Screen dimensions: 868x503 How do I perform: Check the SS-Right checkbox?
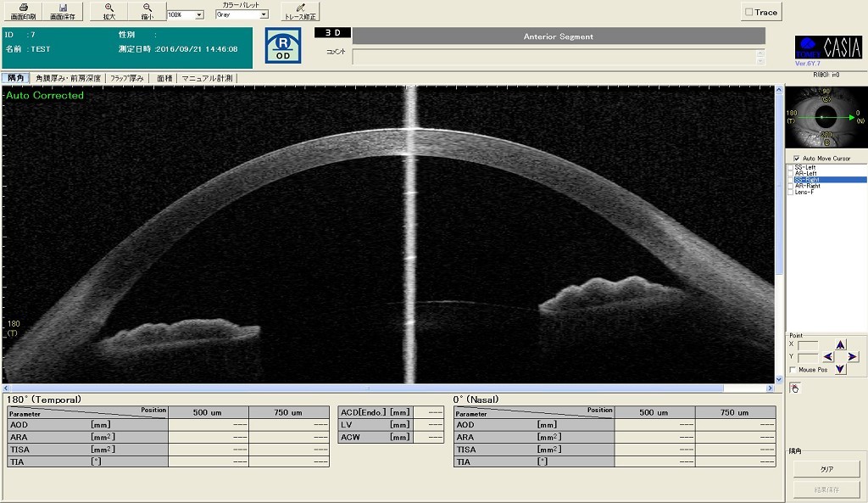(791, 180)
